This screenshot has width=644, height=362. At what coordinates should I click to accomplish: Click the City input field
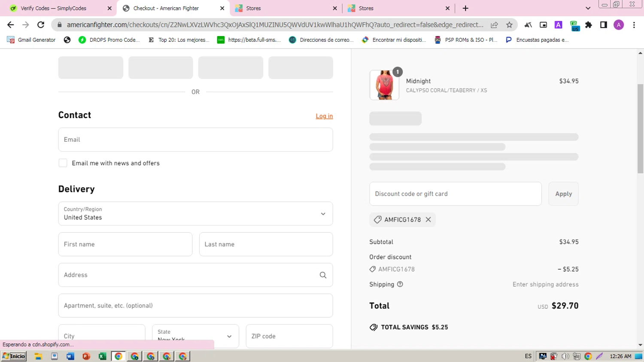pyautogui.click(x=102, y=336)
